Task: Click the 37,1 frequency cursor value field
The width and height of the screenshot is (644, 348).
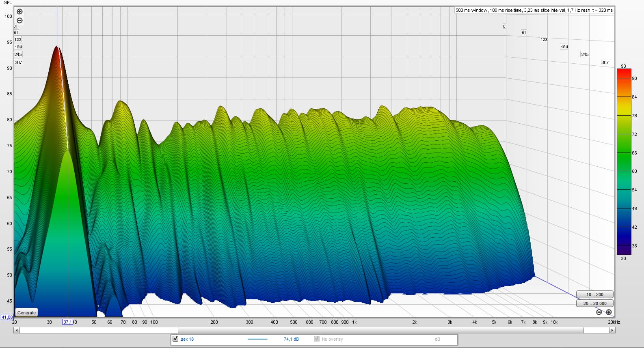Action: [x=67, y=322]
